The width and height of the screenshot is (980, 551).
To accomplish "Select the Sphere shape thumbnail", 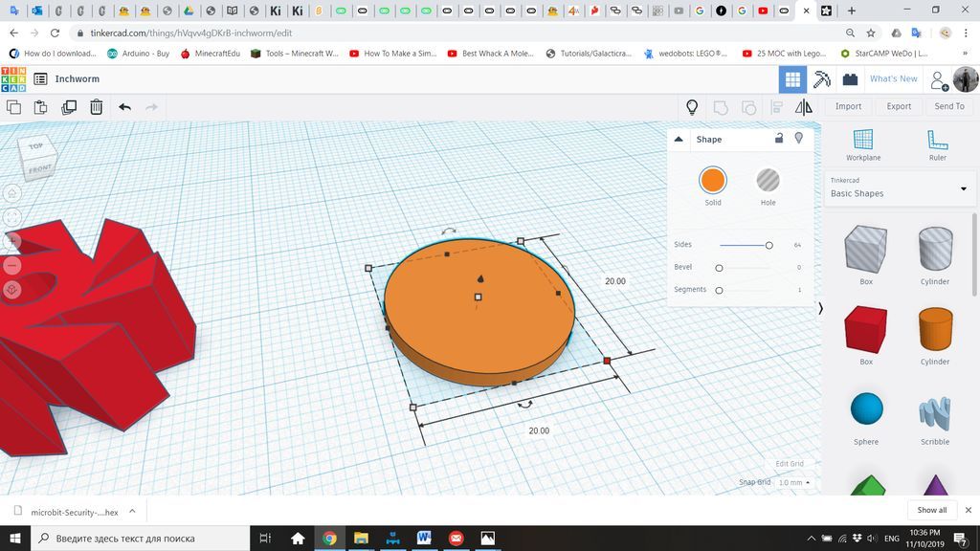I will (866, 408).
